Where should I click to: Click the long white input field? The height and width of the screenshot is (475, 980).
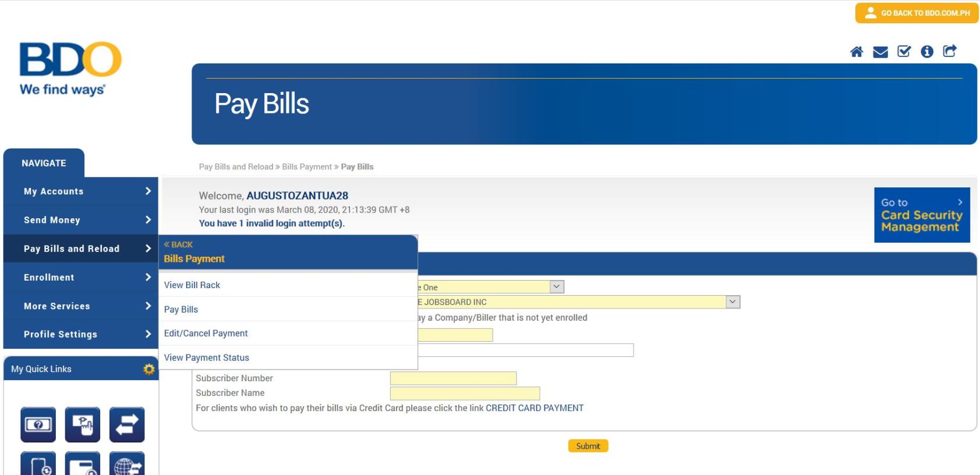[525, 350]
